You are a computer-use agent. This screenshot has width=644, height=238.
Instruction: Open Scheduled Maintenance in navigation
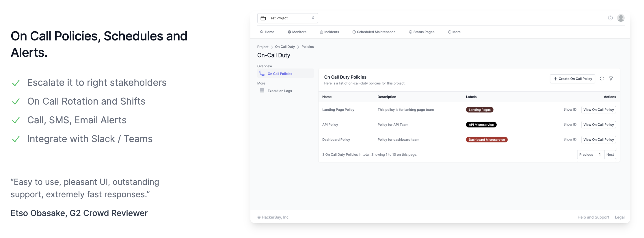pyautogui.click(x=374, y=32)
